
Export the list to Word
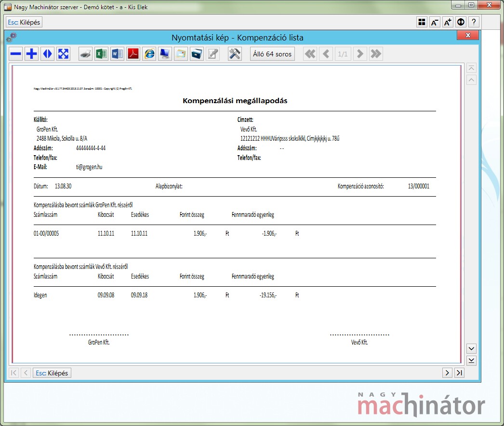(117, 54)
